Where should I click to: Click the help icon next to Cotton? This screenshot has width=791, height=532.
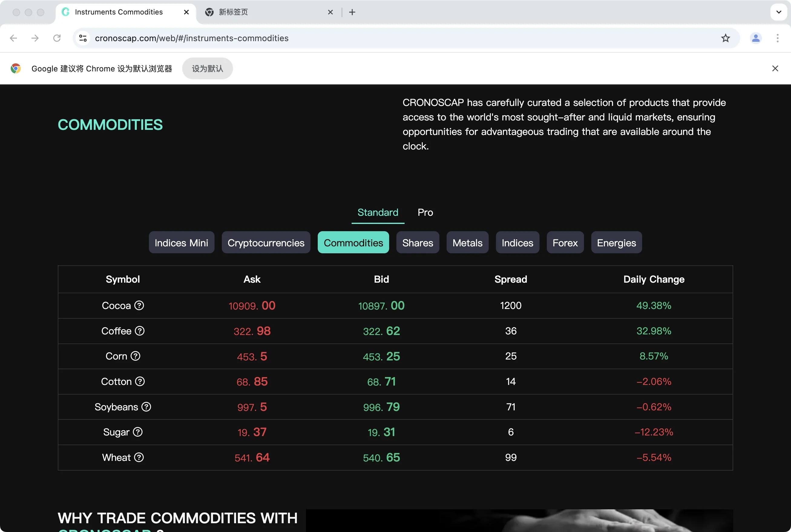coord(140,381)
